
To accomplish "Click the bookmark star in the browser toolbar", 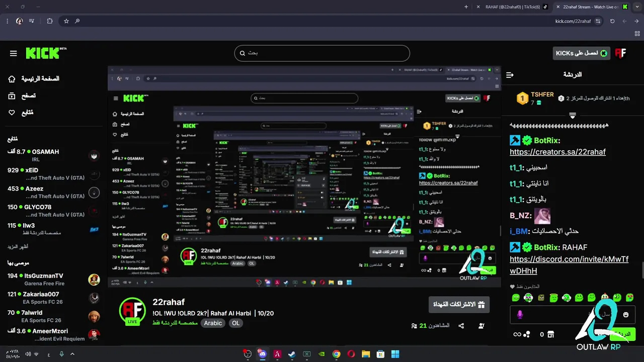I will (66, 21).
